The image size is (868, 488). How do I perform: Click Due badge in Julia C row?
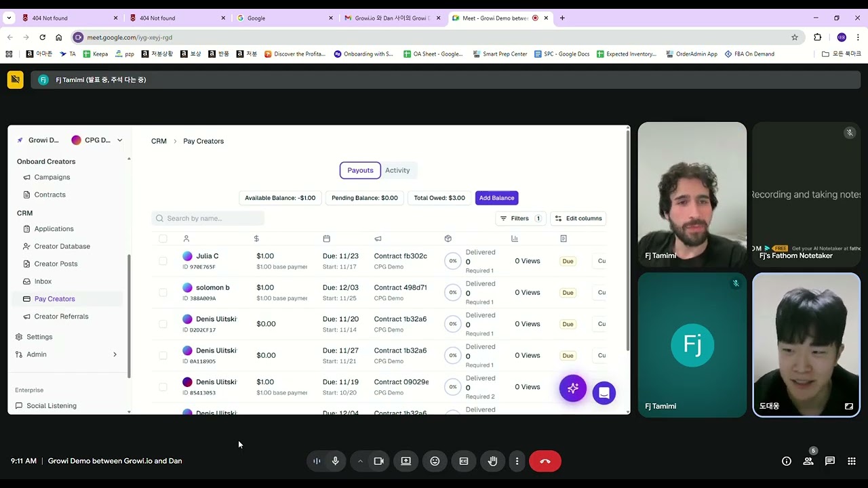point(568,261)
